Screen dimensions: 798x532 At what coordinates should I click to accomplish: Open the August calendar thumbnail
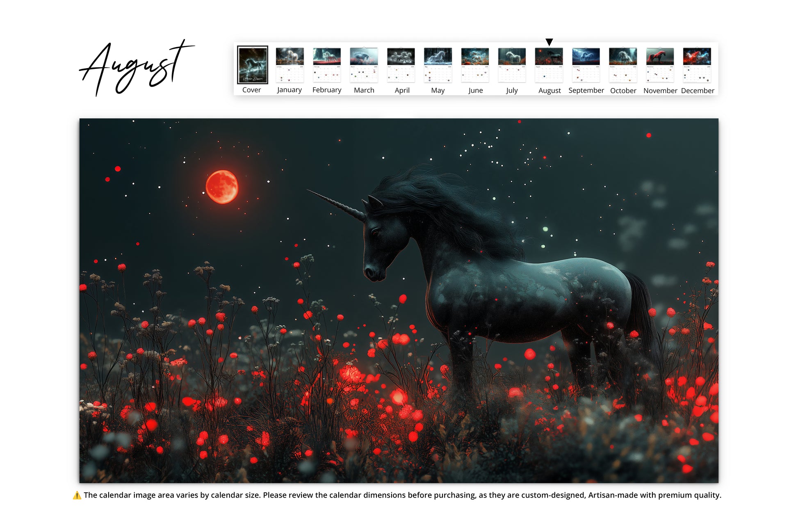tap(549, 65)
